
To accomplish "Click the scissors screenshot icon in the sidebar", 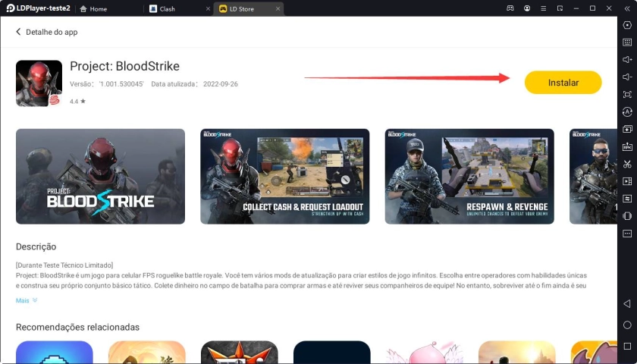I will click(x=627, y=164).
